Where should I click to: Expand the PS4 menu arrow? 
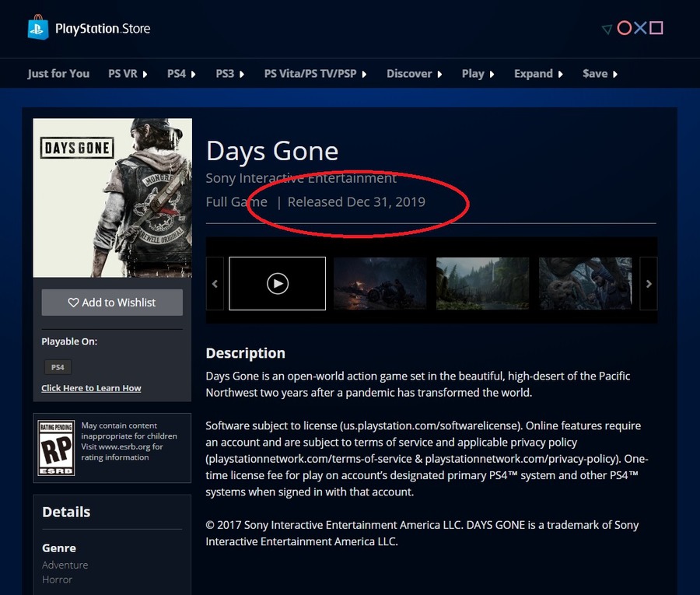point(194,74)
